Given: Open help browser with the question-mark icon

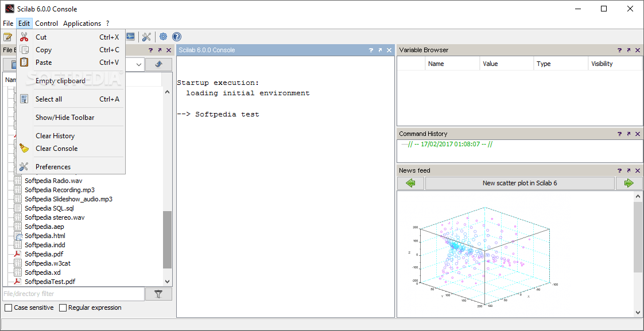Looking at the screenshot, I should click(x=177, y=37).
